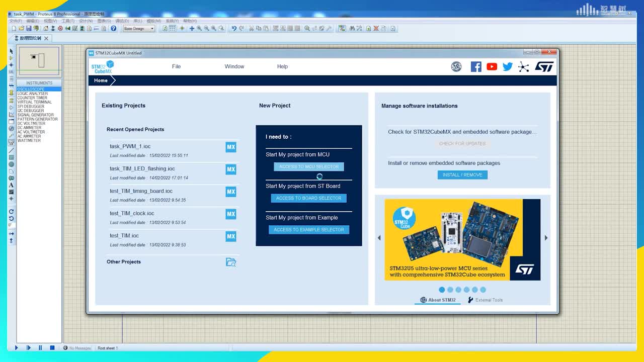The width and height of the screenshot is (644, 362).
Task: Toggle the grid display in Proteus toolbar
Action: click(172, 29)
